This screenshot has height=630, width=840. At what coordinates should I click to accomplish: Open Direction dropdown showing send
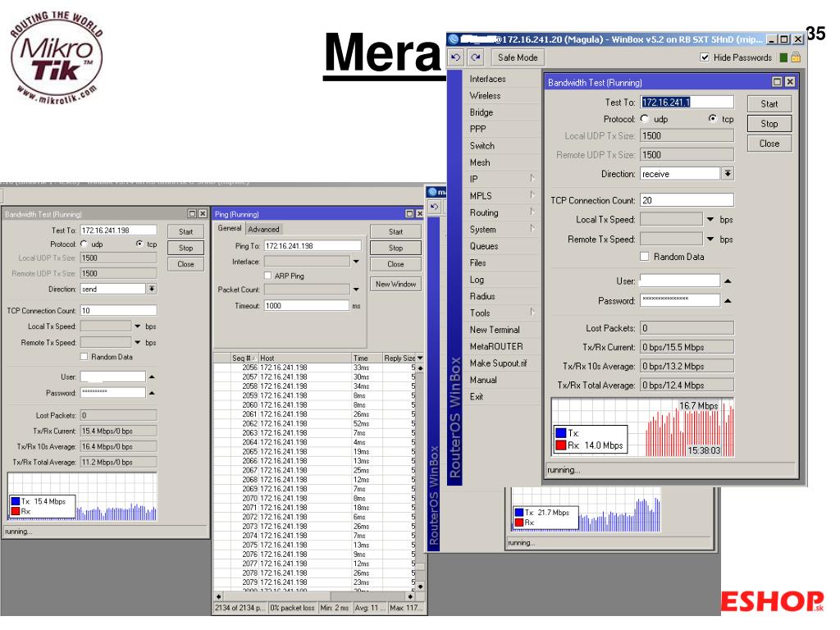[x=152, y=289]
